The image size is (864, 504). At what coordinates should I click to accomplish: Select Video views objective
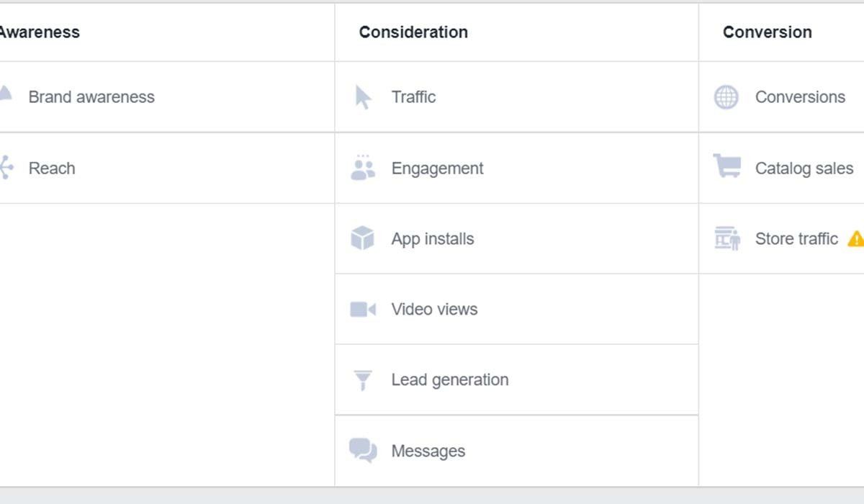click(434, 310)
